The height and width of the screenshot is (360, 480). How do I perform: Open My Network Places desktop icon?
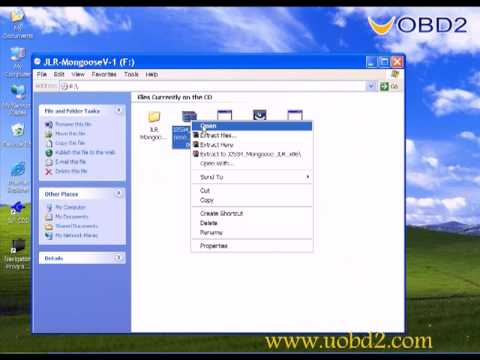point(17,100)
